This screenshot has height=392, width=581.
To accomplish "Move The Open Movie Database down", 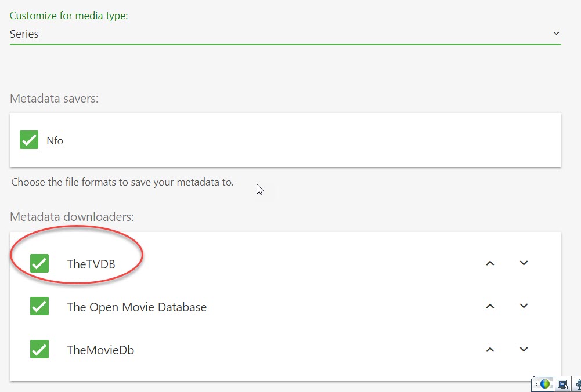I will click(x=524, y=306).
